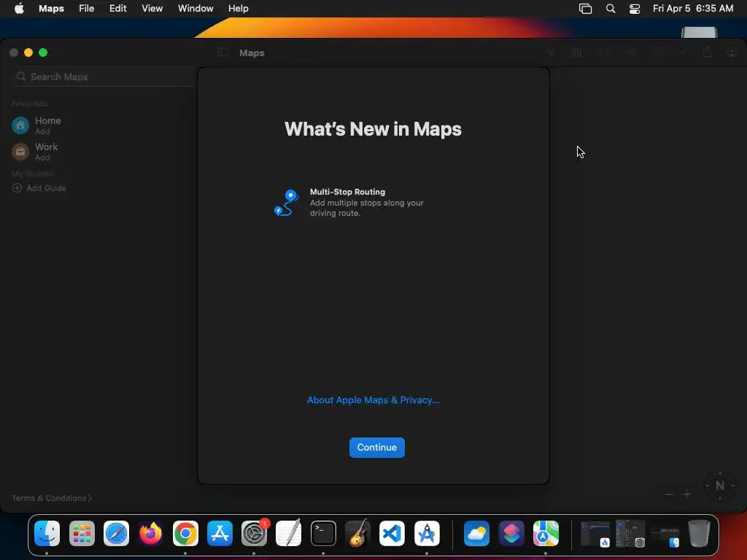Viewport: 747px width, 560px height.
Task: Open the Edit menu
Action: [x=117, y=8]
